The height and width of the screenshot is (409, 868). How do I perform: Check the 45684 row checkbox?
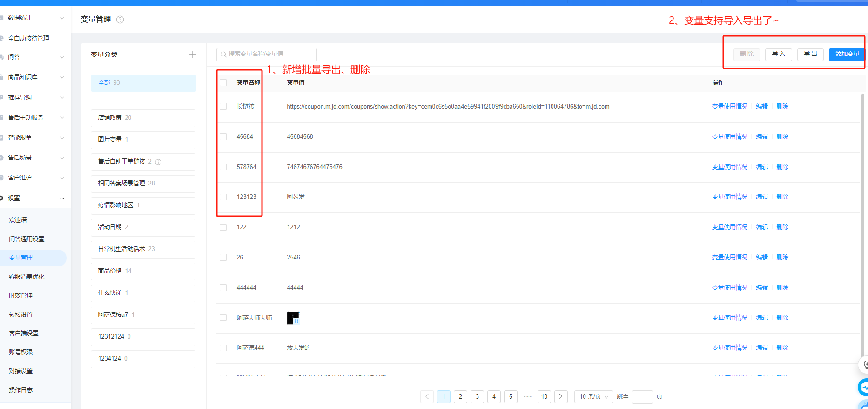click(x=223, y=137)
